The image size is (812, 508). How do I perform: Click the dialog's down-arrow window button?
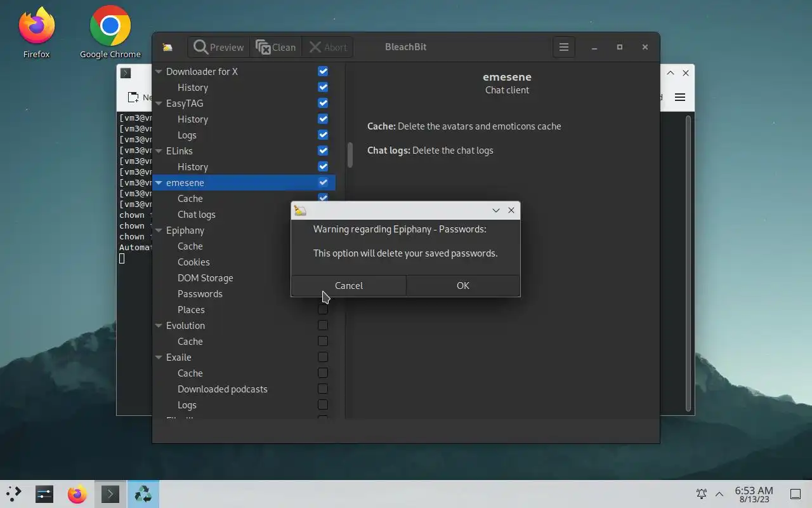(x=496, y=210)
